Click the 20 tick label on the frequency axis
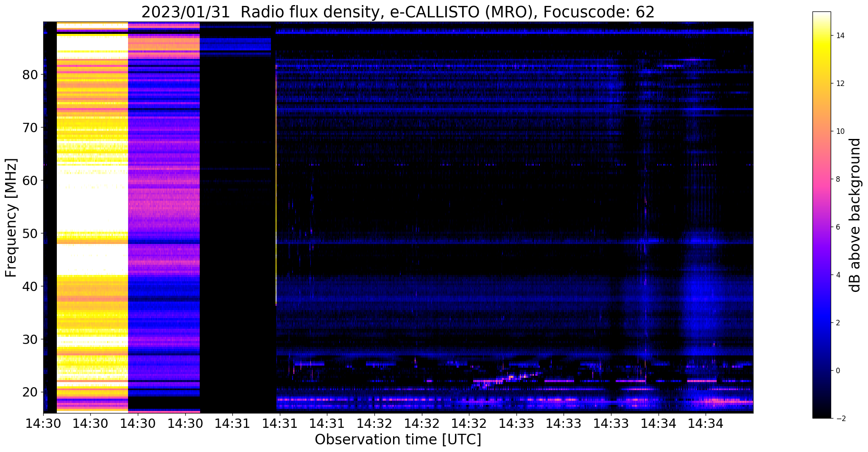Image resolution: width=868 pixels, height=452 pixels. click(x=30, y=392)
